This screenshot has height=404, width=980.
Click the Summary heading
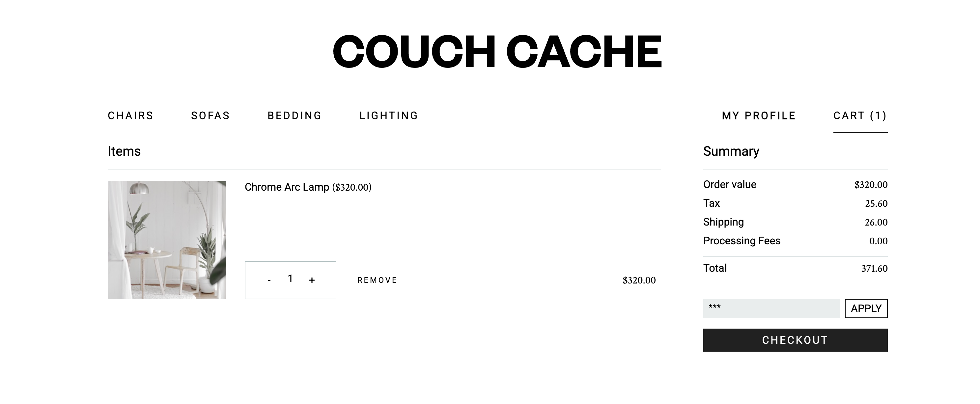(731, 151)
